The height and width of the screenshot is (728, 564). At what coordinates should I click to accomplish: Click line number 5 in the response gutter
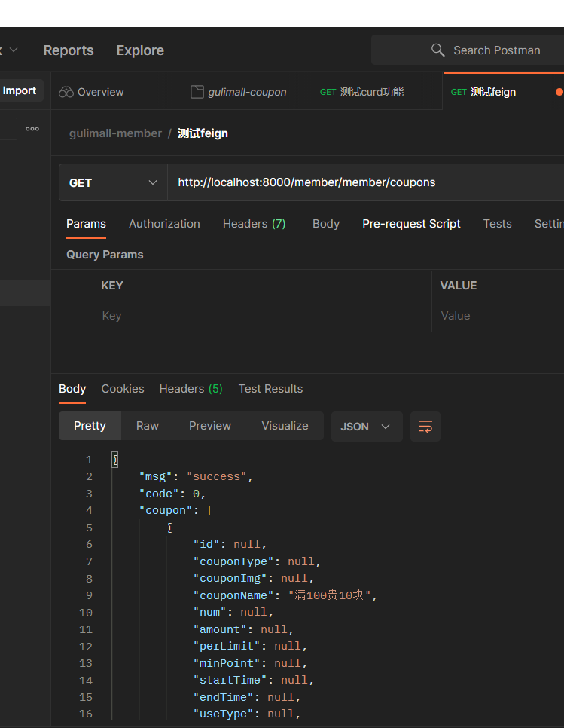click(89, 528)
